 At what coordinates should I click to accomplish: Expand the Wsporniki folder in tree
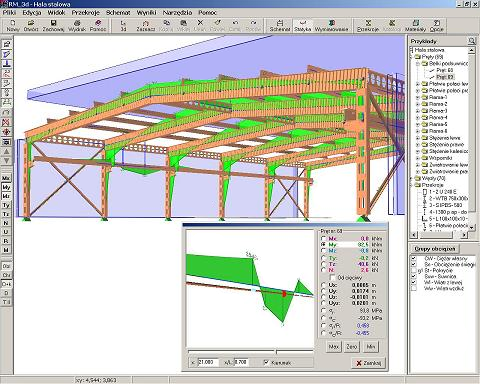point(418,158)
